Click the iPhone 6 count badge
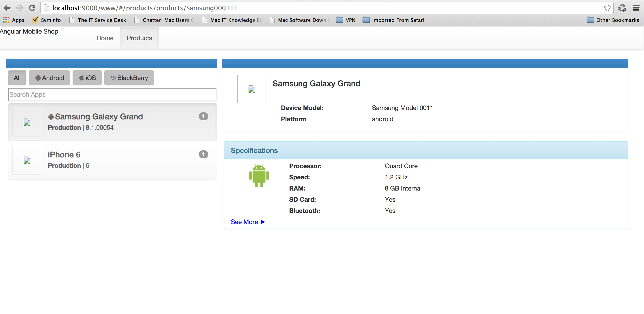Screen dimensions: 644x314 click(x=204, y=154)
